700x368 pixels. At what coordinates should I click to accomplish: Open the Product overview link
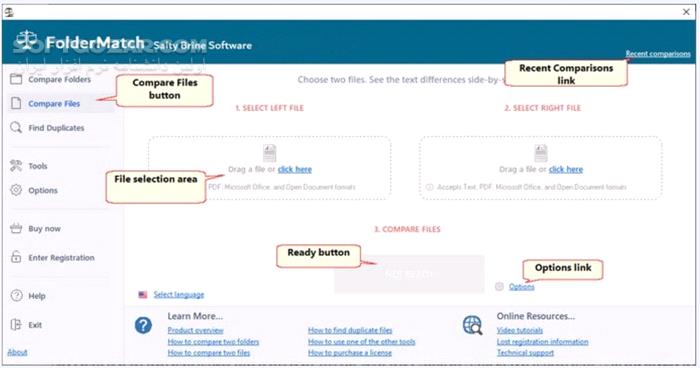(x=196, y=330)
